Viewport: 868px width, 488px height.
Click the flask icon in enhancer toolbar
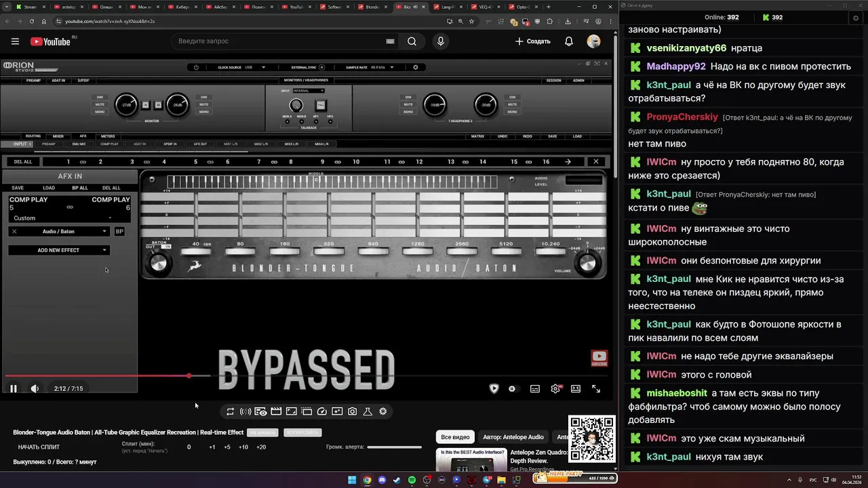point(368,411)
